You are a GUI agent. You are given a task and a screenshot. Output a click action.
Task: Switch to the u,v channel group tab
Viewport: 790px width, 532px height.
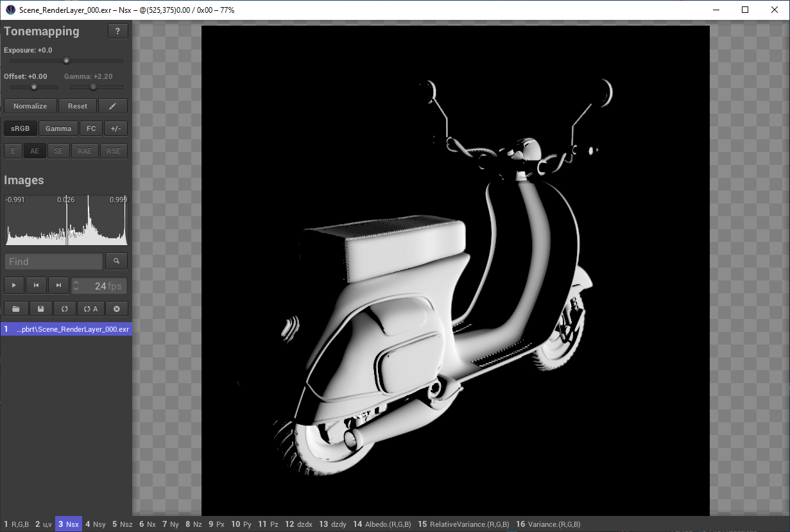point(44,524)
